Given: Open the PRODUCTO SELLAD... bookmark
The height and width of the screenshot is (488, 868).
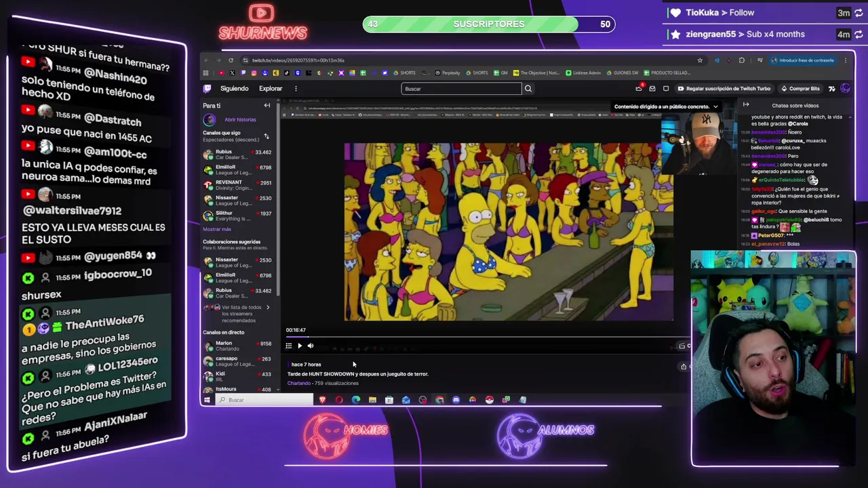Looking at the screenshot, I should 667,73.
